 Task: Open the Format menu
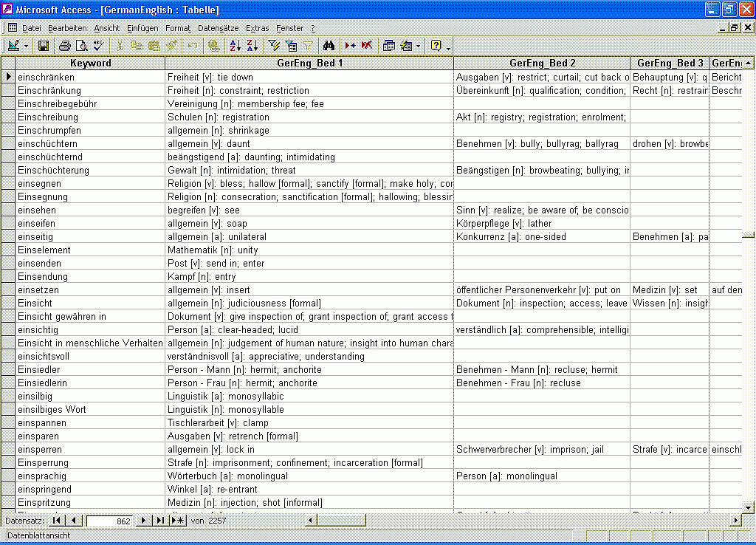point(178,29)
